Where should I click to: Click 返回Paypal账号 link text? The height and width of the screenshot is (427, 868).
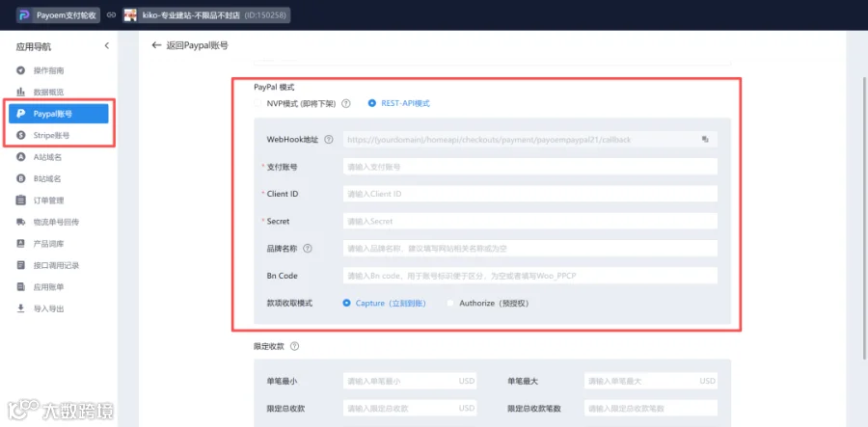[197, 45]
